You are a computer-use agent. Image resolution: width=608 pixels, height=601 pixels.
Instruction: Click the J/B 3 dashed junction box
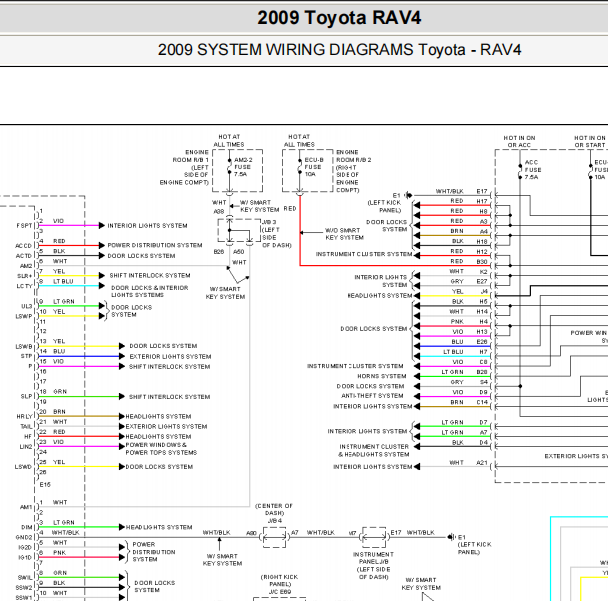point(239,230)
